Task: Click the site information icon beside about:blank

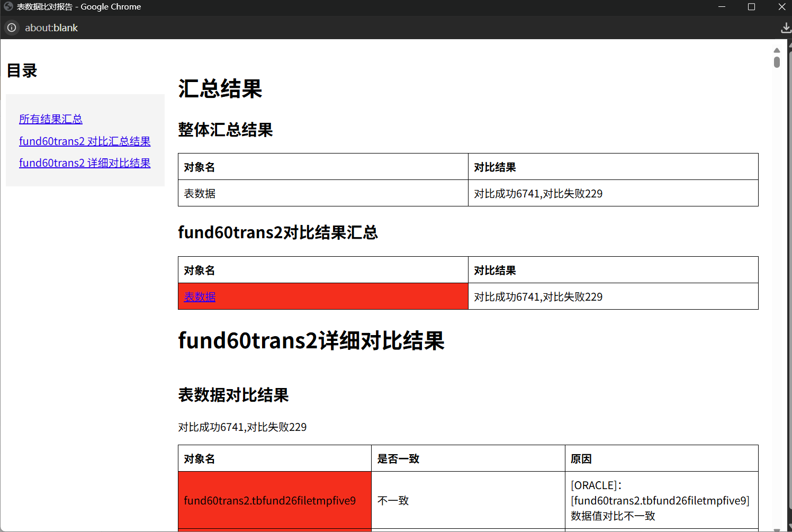Action: 12,28
